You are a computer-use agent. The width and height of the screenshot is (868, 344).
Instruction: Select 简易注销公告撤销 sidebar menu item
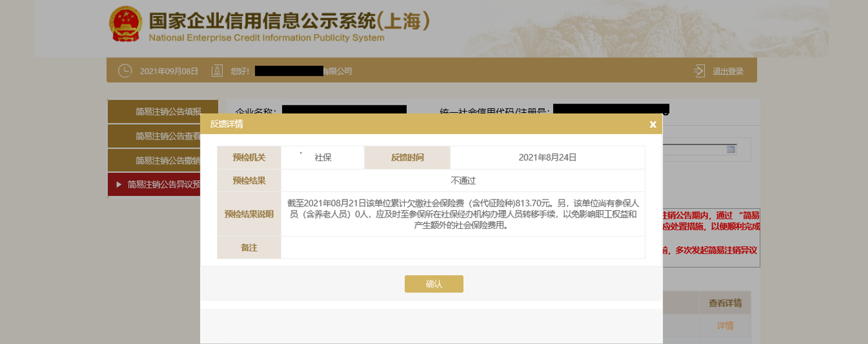pos(167,161)
